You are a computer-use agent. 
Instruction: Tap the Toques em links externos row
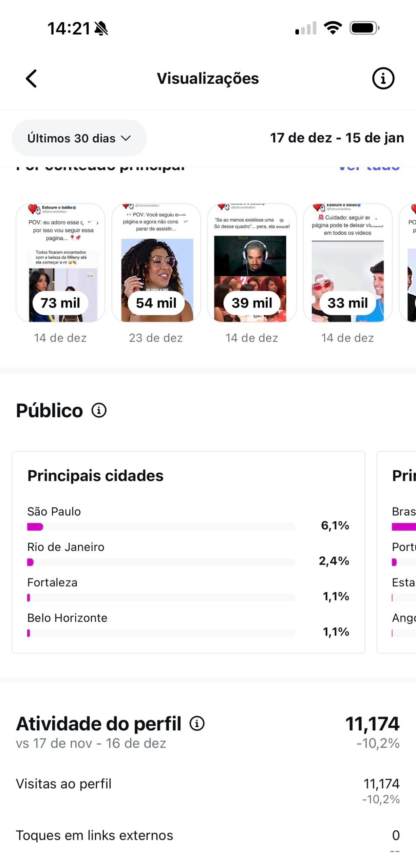coord(208,835)
